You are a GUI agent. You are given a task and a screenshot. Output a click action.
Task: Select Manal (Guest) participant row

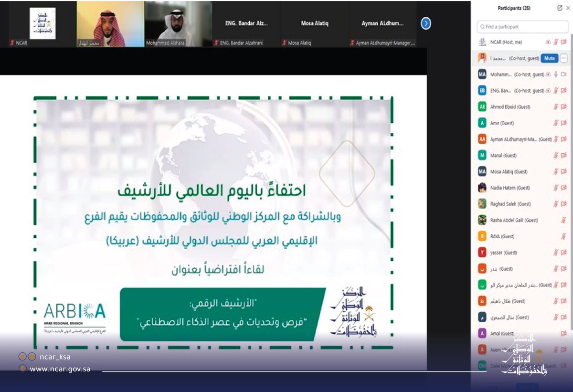pyautogui.click(x=523, y=156)
